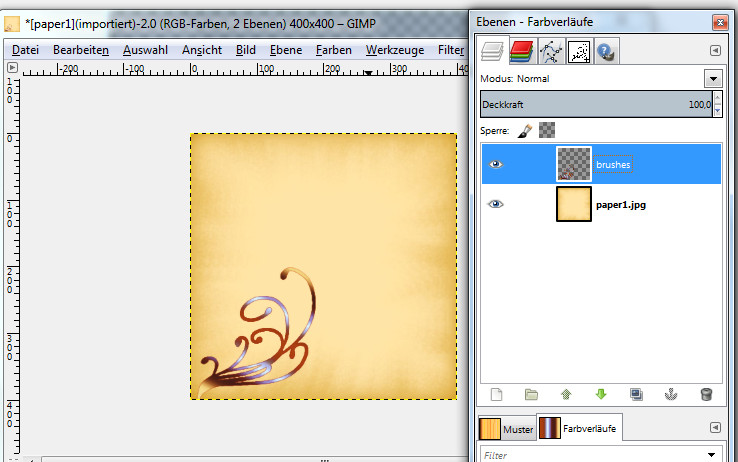
Task: Open the Filter menu in menu bar
Action: pyautogui.click(x=450, y=50)
